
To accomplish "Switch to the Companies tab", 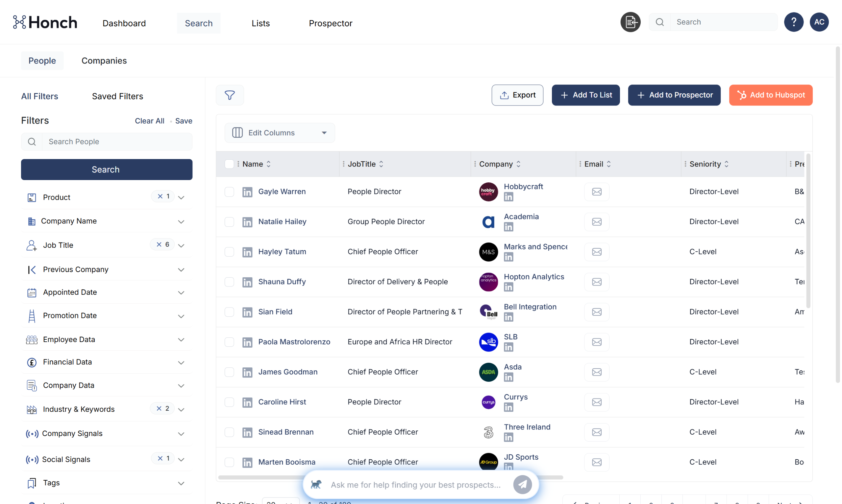I will point(104,61).
